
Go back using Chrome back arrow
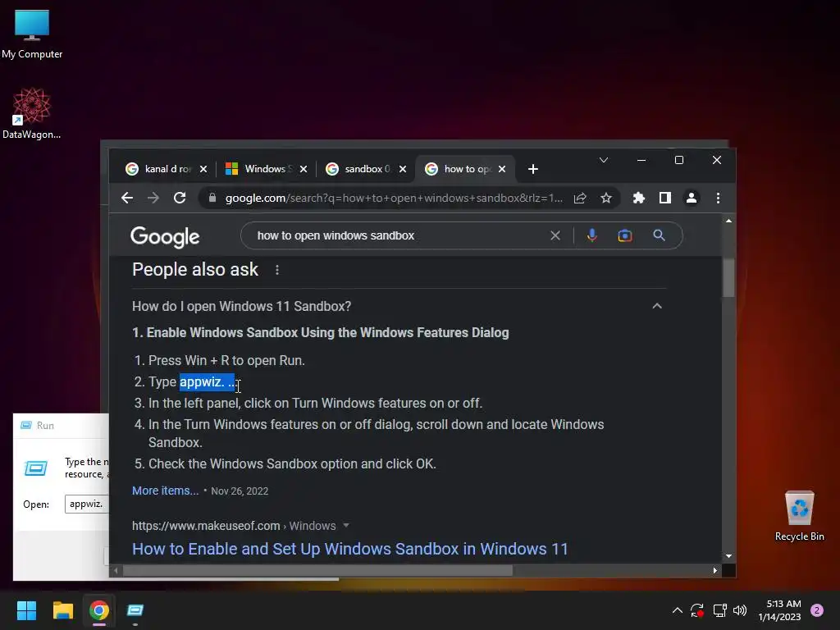point(127,199)
